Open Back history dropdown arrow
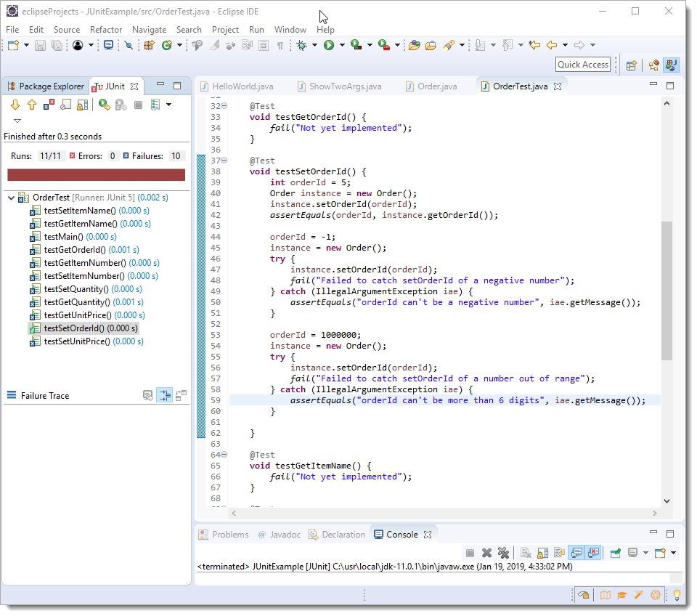This screenshot has height=616, width=697. 565,45
